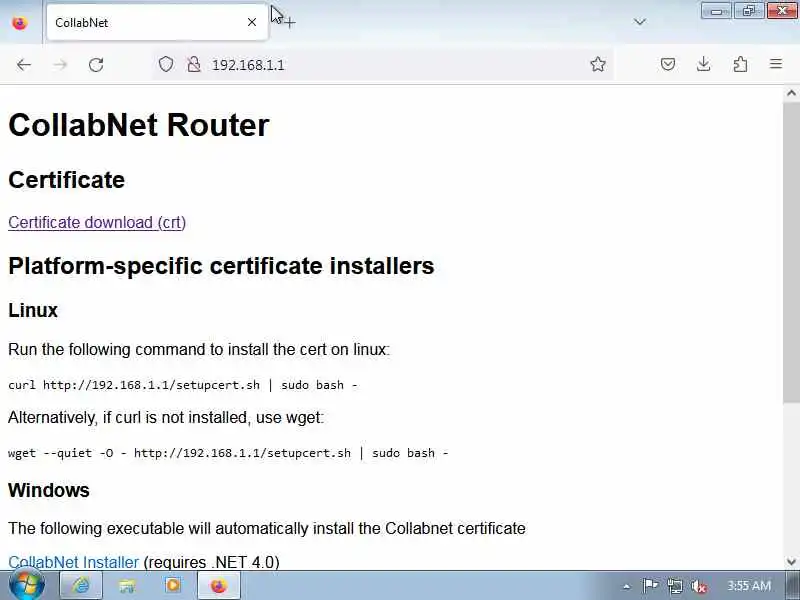Open Windows Media Player from taskbar

point(173,585)
